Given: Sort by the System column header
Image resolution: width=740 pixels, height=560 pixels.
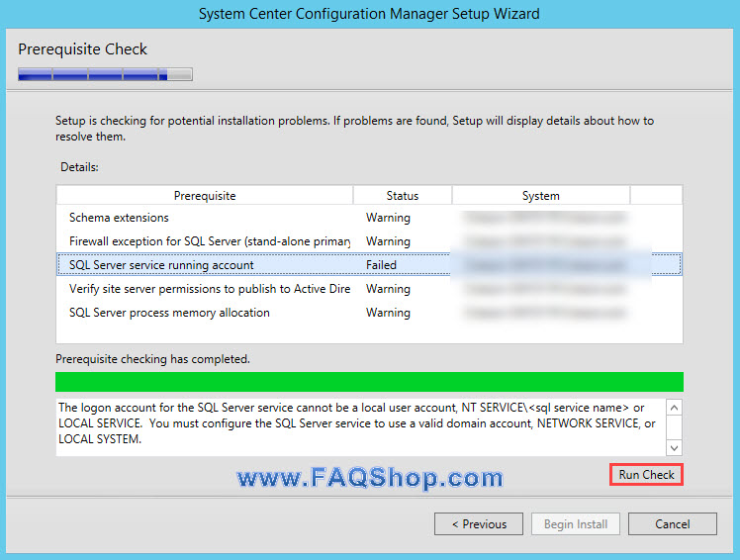Looking at the screenshot, I should coord(540,196).
